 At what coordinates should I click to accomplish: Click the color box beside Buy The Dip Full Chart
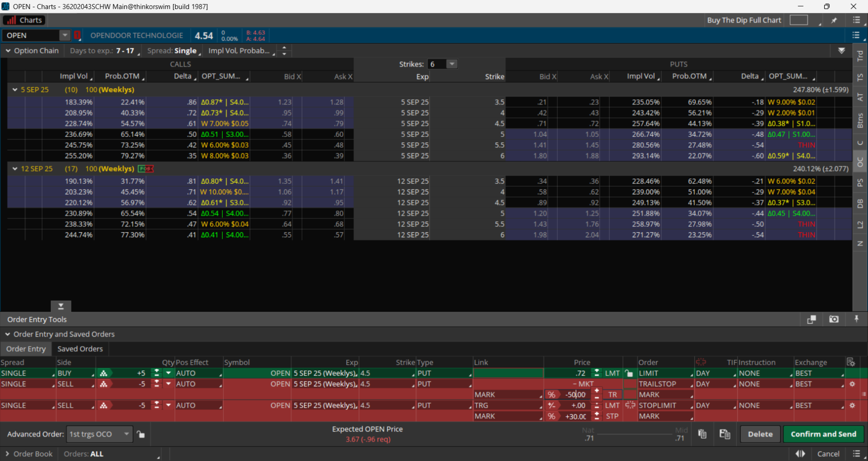799,20
